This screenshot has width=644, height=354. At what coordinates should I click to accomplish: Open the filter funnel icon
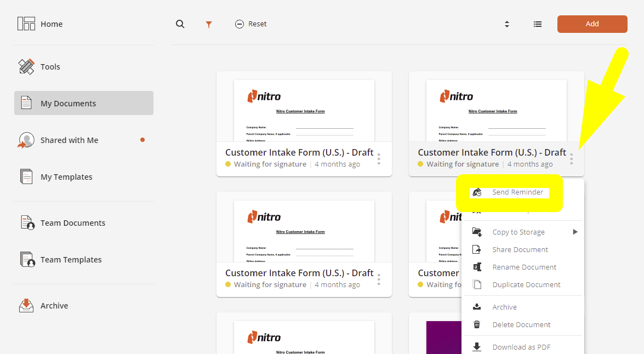[209, 24]
